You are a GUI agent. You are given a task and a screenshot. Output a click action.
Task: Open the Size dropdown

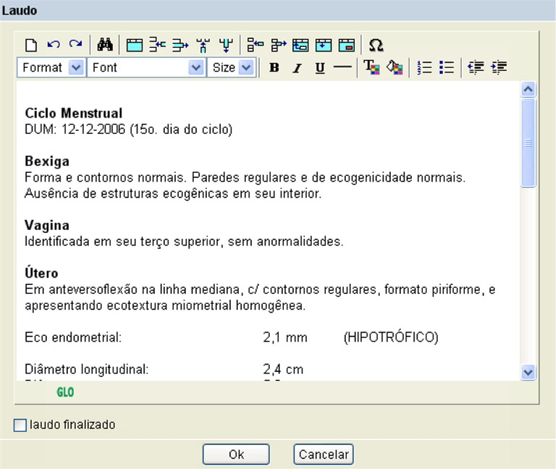click(x=231, y=67)
